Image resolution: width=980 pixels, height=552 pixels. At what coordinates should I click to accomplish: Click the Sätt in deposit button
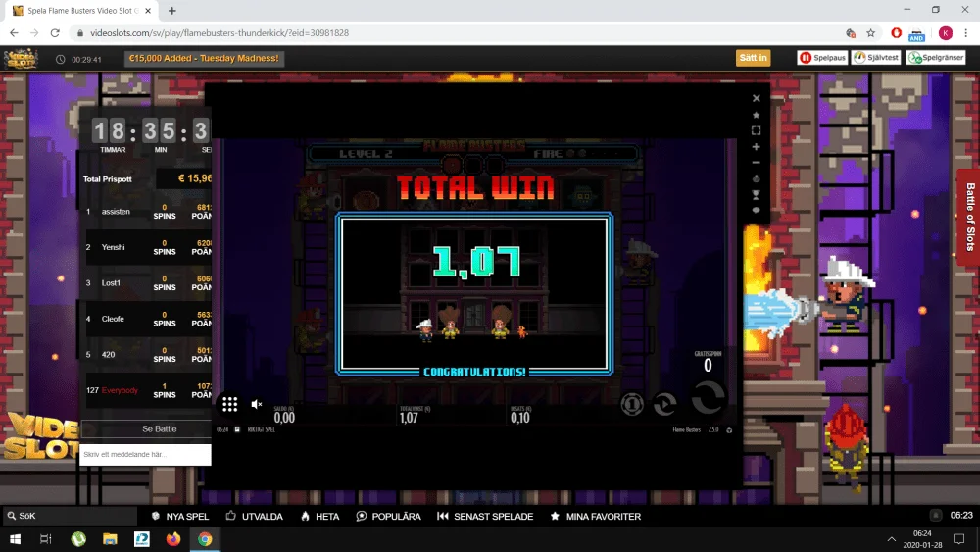pyautogui.click(x=753, y=58)
